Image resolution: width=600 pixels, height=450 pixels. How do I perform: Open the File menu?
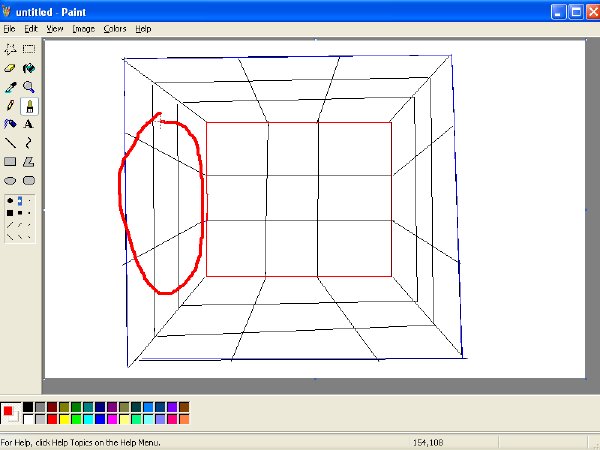click(x=9, y=29)
